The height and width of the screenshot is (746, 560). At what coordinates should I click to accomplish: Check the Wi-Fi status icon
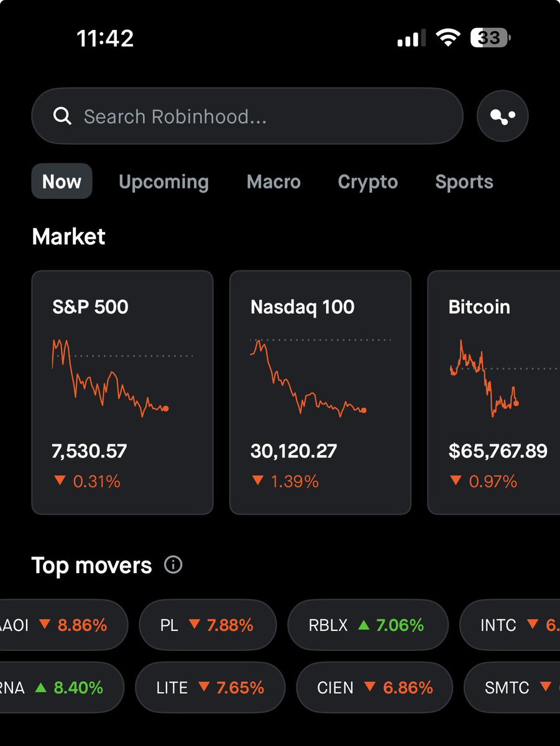(446, 39)
